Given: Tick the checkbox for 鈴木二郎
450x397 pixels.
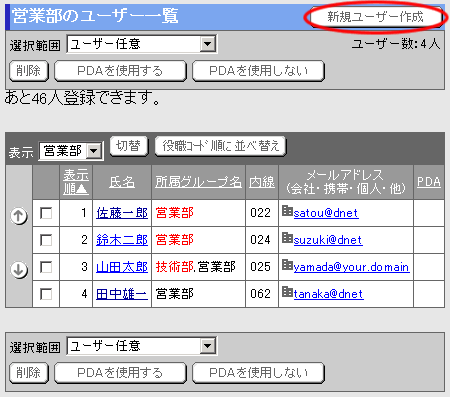Looking at the screenshot, I should point(46,240).
